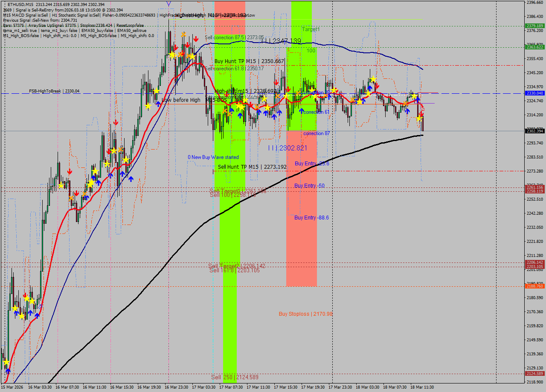Screen dimensions: 546x392
Task: Click the Buy Hunt TP M15 2350.667 label
Action: tap(250, 61)
